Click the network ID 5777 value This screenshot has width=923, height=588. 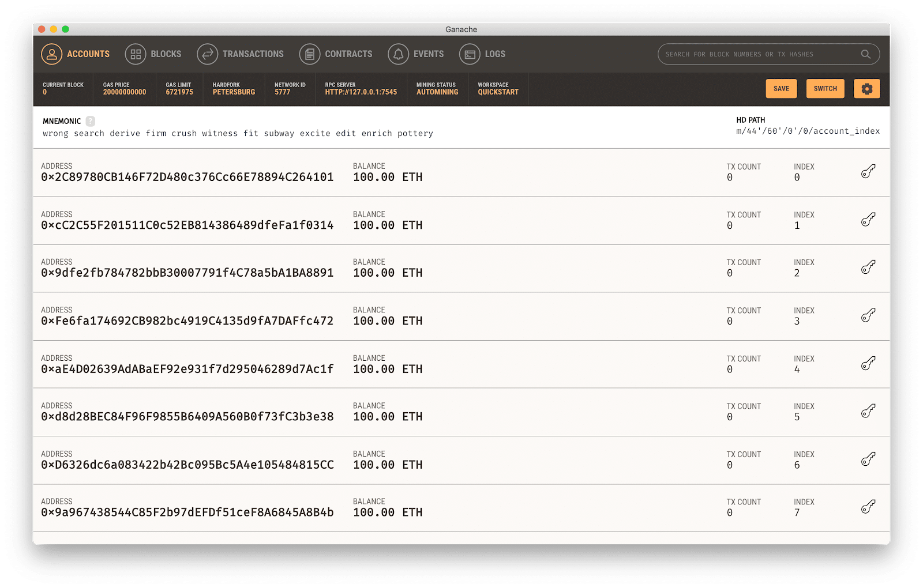click(x=283, y=92)
